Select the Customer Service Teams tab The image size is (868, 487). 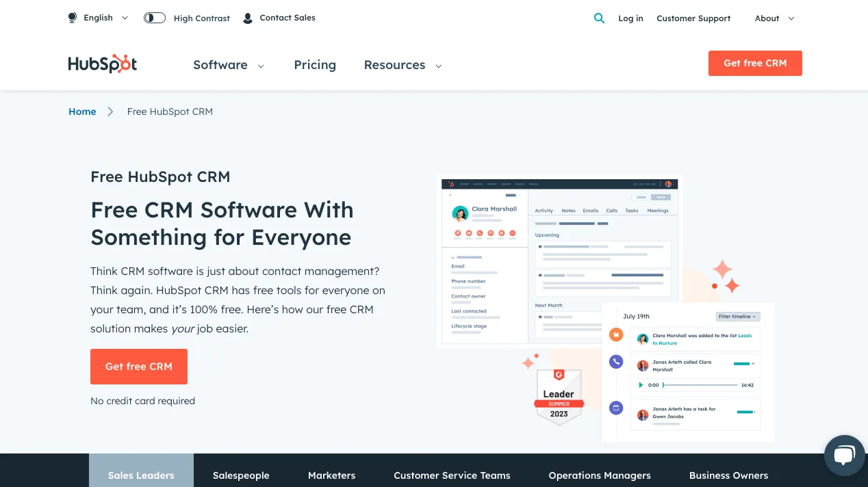[452, 475]
